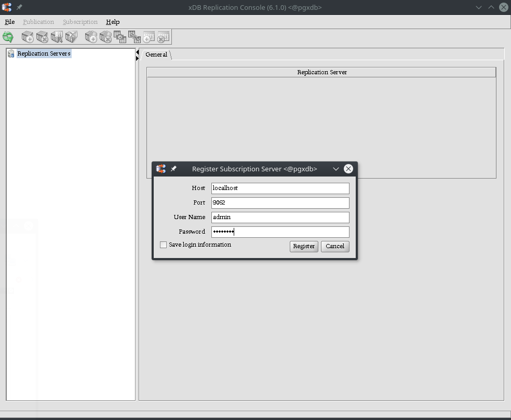Click the Register button
The height and width of the screenshot is (420, 511).
pyautogui.click(x=304, y=246)
